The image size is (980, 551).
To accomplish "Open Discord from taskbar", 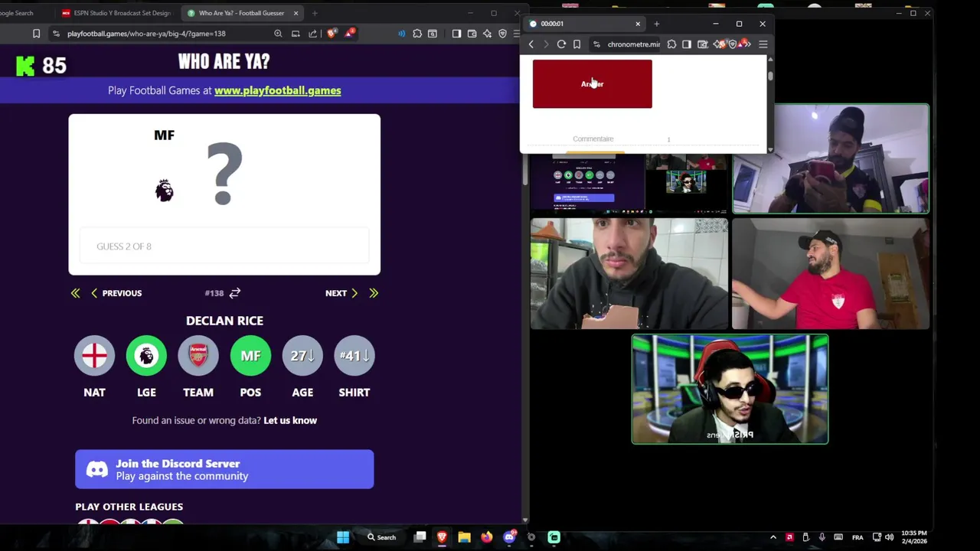I will (509, 537).
